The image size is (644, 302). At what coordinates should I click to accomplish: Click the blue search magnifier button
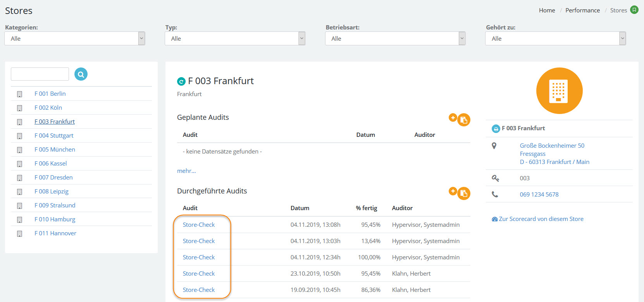81,74
